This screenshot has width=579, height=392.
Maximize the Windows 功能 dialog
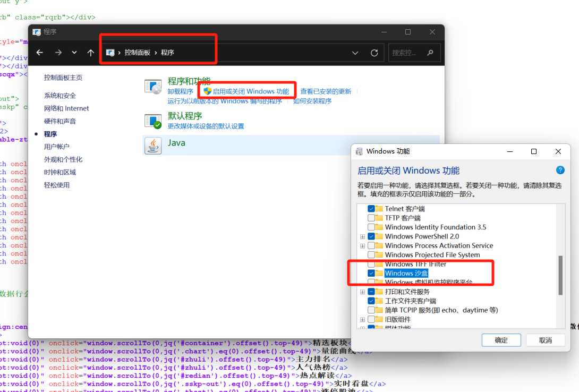(x=533, y=151)
